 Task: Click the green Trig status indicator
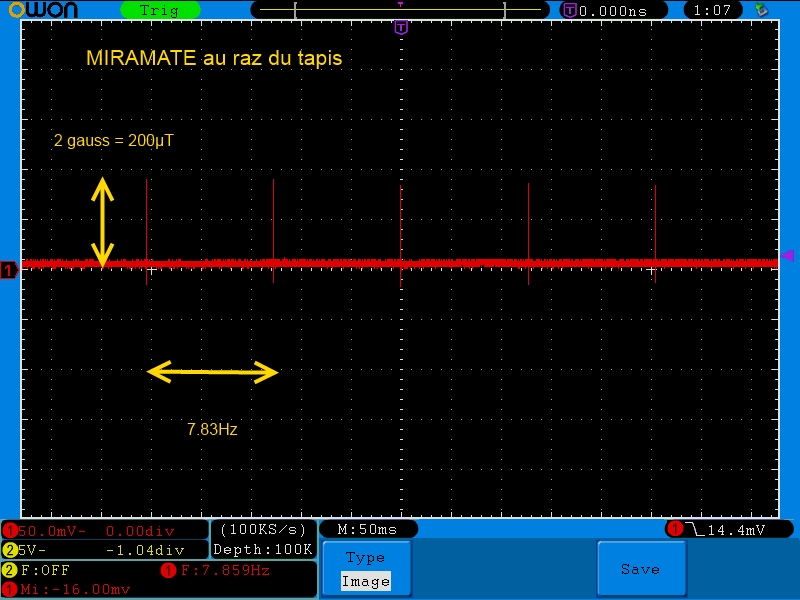[x=160, y=10]
